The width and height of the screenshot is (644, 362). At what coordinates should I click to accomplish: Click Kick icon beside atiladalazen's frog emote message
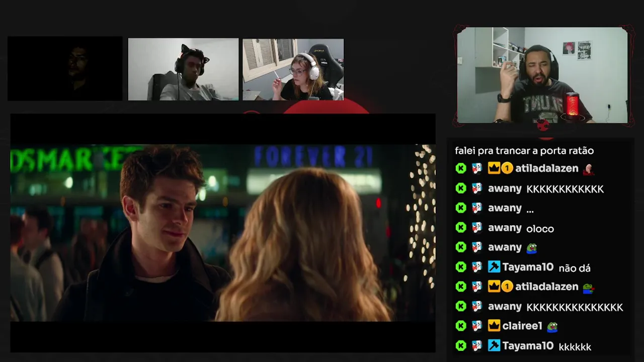[461, 287]
